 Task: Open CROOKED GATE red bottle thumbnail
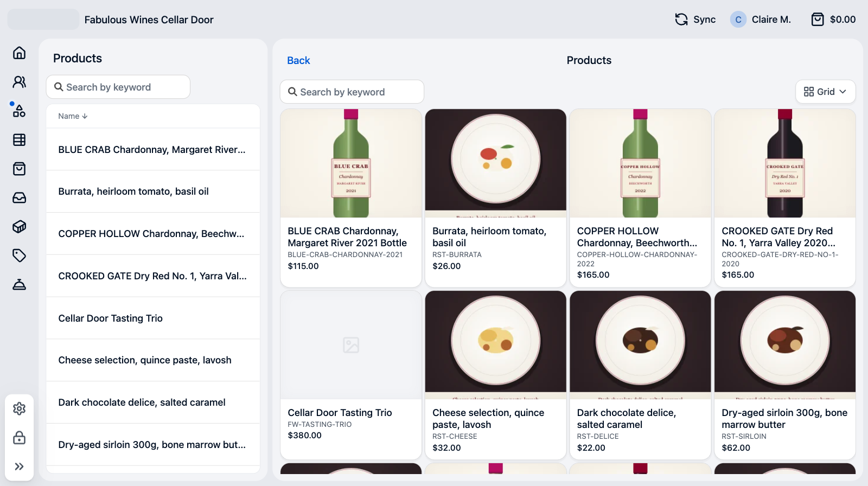(785, 163)
